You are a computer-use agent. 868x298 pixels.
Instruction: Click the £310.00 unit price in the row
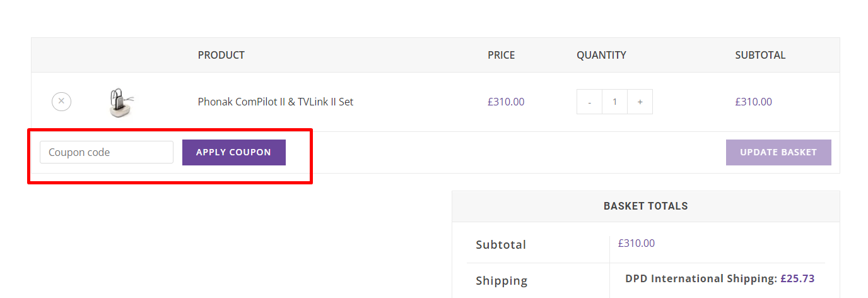pyautogui.click(x=506, y=102)
